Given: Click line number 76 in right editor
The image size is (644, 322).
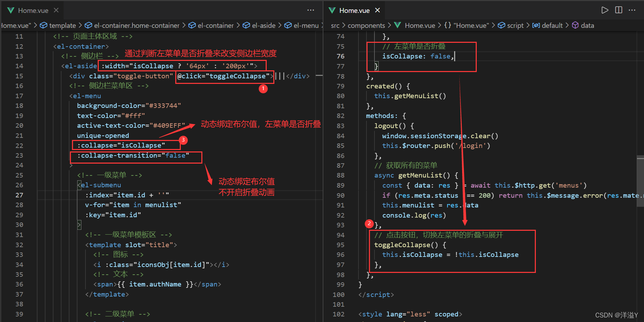Looking at the screenshot, I should pos(340,56).
